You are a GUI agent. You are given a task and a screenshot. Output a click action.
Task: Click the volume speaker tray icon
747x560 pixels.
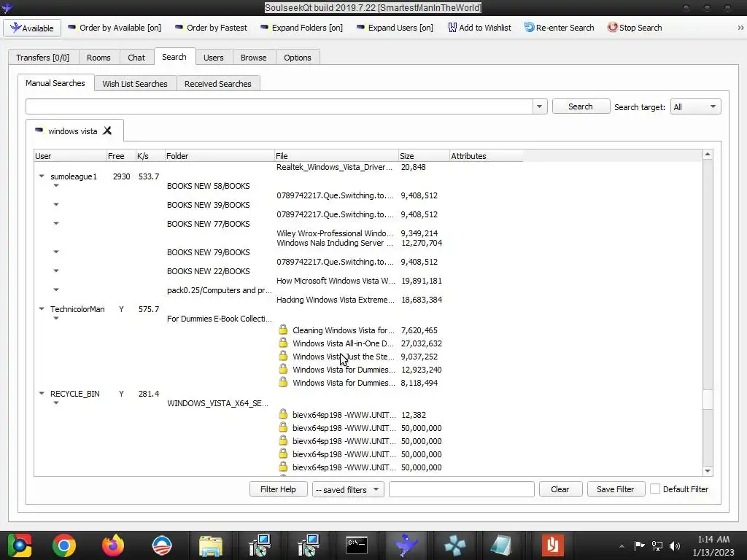tap(675, 546)
